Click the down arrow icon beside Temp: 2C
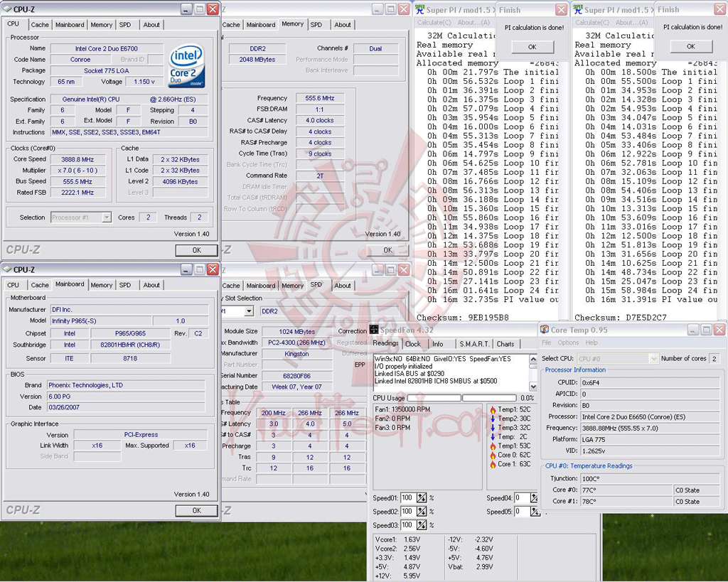 (x=493, y=437)
